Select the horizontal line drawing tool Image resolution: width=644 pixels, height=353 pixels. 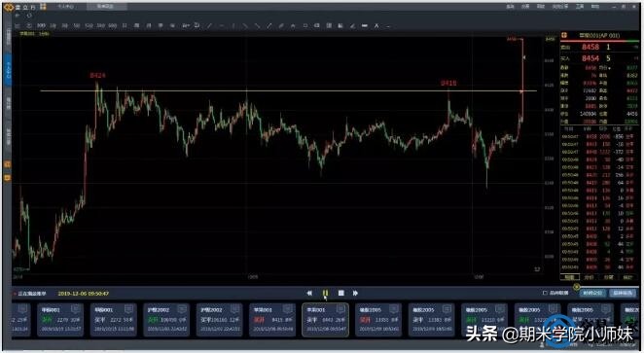click(222, 25)
